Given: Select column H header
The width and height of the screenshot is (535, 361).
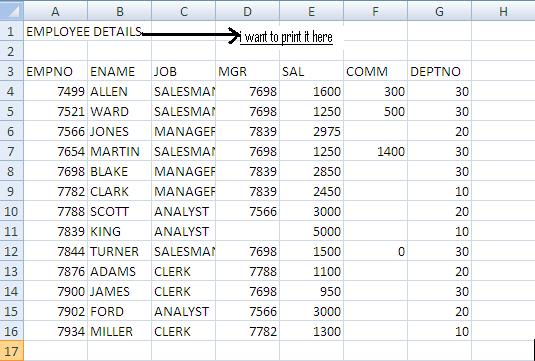Looking at the screenshot, I should 503,11.
